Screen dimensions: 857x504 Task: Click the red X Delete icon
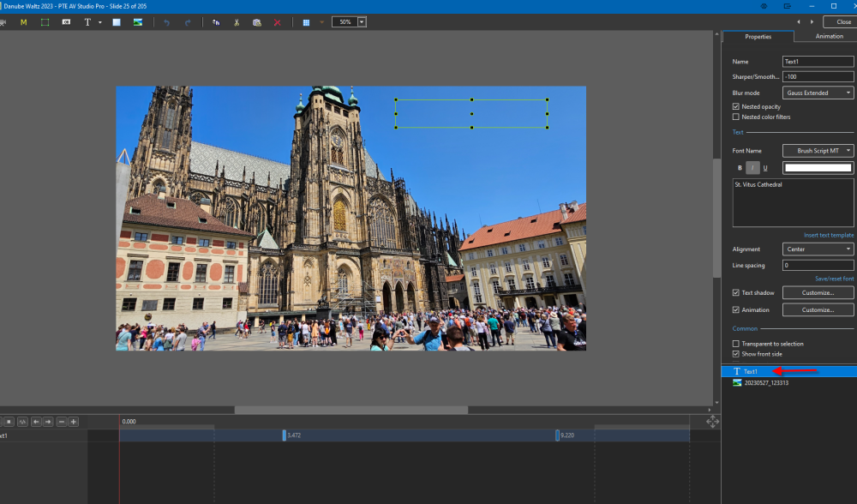click(277, 21)
